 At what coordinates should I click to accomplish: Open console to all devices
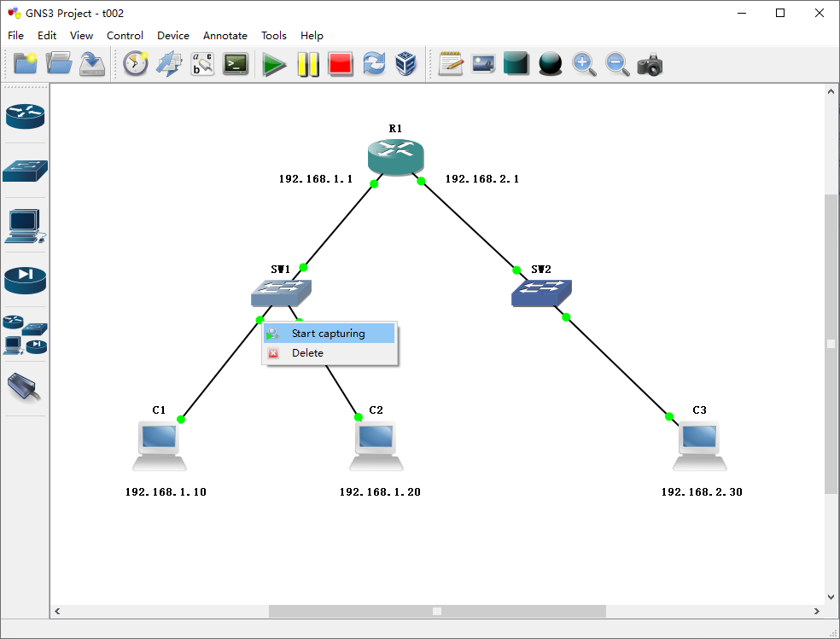click(236, 64)
